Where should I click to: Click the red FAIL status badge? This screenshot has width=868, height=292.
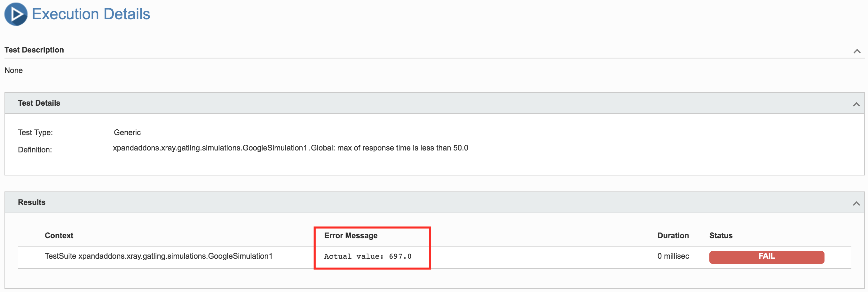click(x=767, y=257)
